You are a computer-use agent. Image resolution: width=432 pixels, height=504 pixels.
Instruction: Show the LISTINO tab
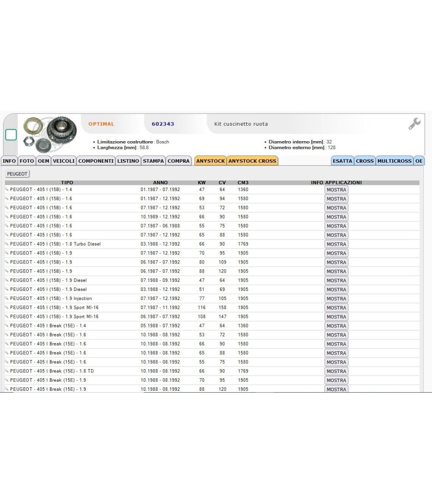[x=128, y=161]
